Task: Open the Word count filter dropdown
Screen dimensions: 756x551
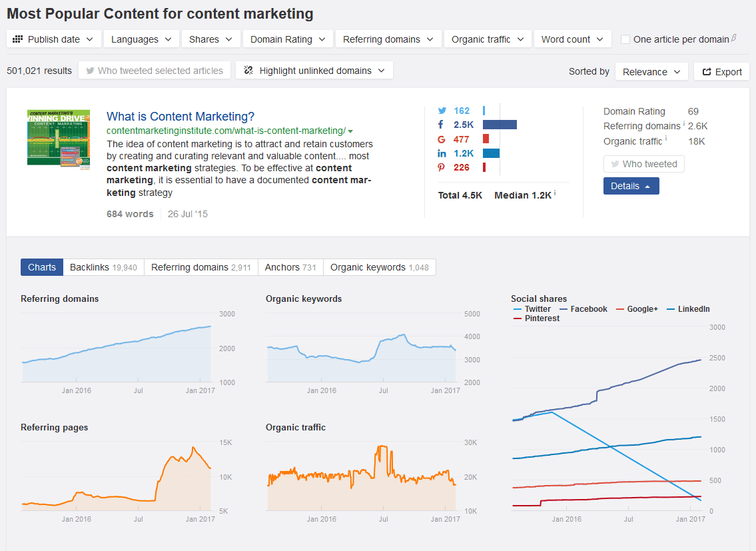Action: [x=572, y=39]
